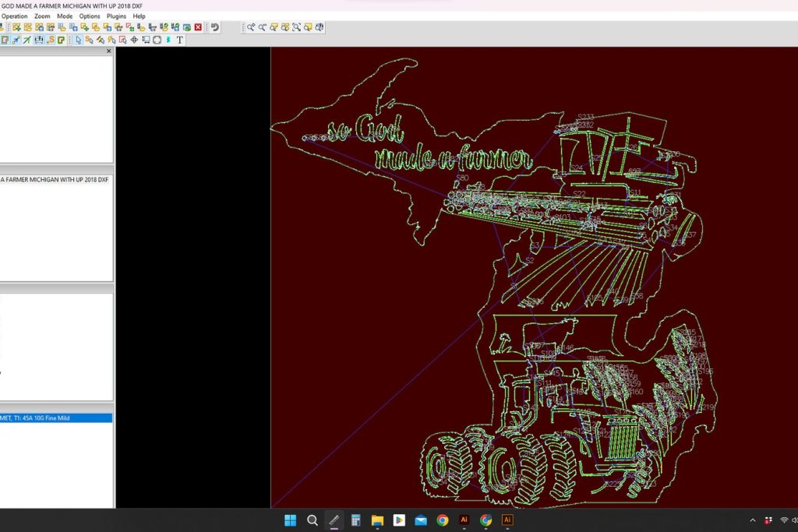
Task: Open the Plugins menu
Action: point(116,16)
